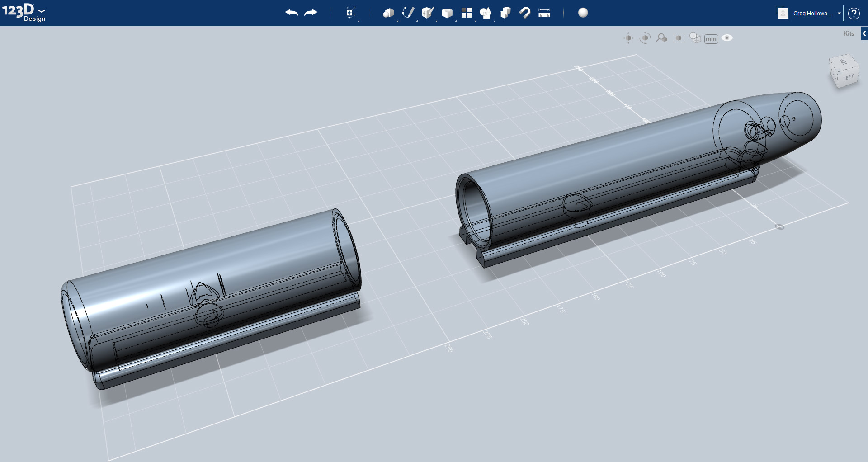This screenshot has width=868, height=462.
Task: Toggle the eye visibility options
Action: coord(727,38)
